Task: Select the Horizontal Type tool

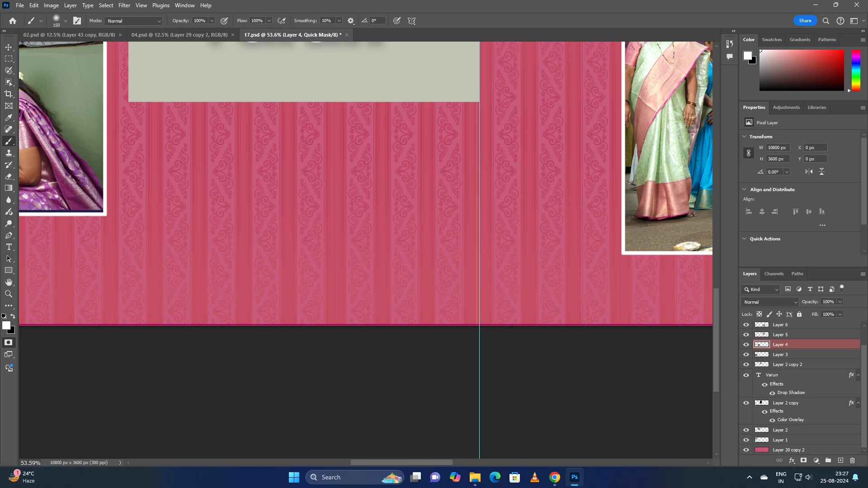Action: pos(9,247)
